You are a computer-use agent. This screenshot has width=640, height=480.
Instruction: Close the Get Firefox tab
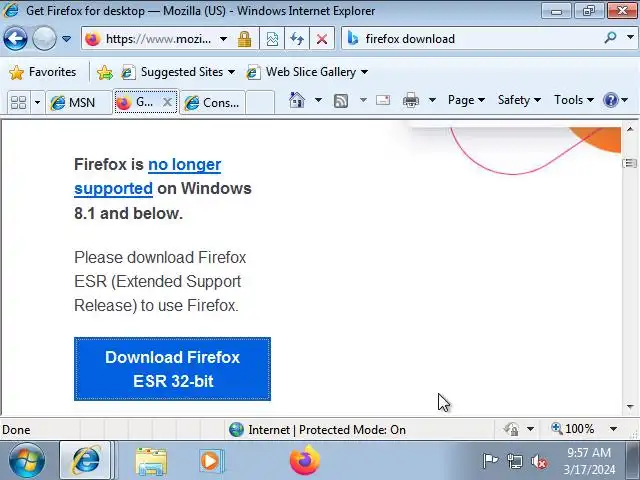167,102
